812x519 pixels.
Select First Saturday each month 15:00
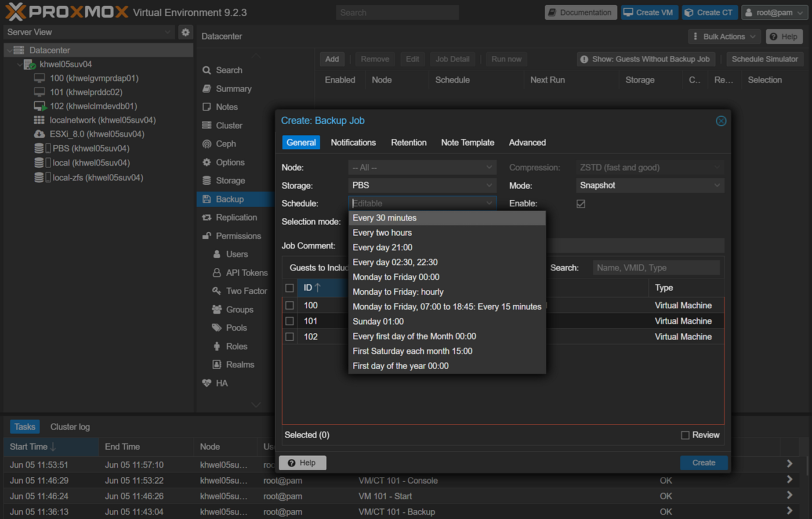[447, 351]
